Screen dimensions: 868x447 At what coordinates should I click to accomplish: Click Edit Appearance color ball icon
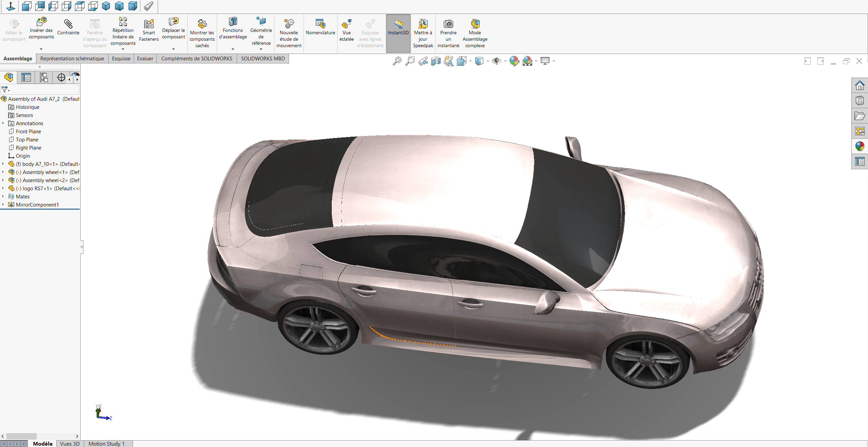pyautogui.click(x=514, y=61)
